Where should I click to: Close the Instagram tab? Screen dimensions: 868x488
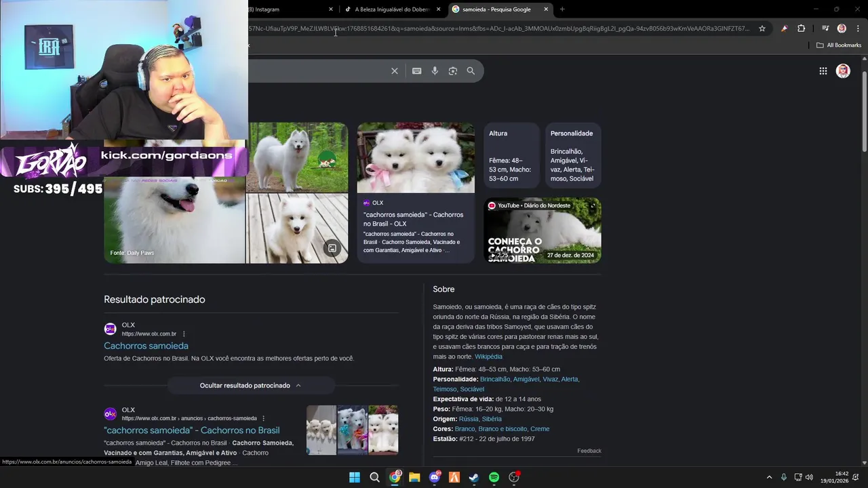pos(331,9)
